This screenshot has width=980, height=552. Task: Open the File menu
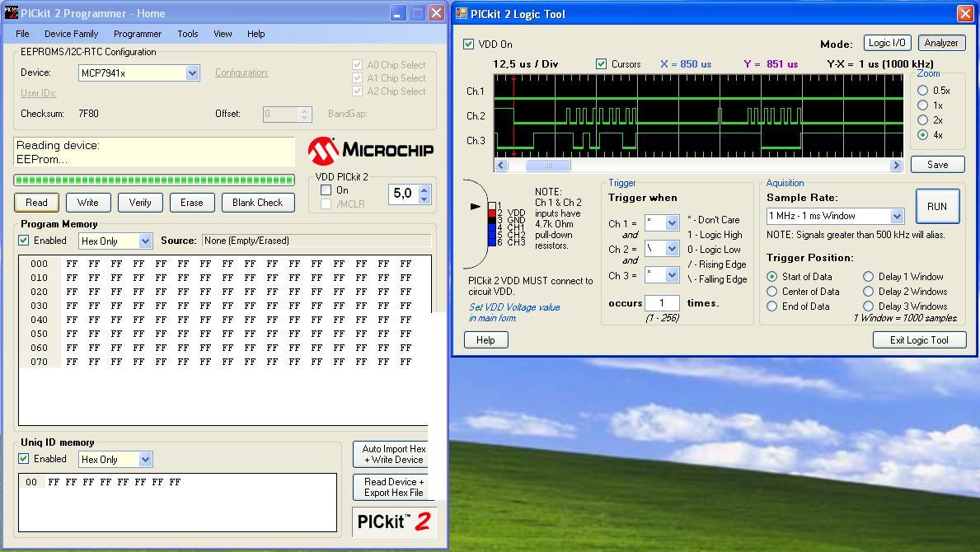pyautogui.click(x=22, y=34)
